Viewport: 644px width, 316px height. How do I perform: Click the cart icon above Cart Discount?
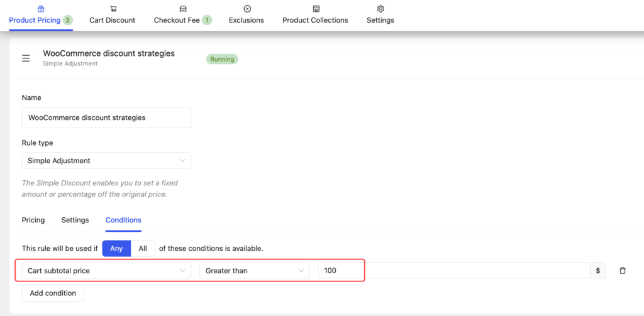[x=113, y=9]
